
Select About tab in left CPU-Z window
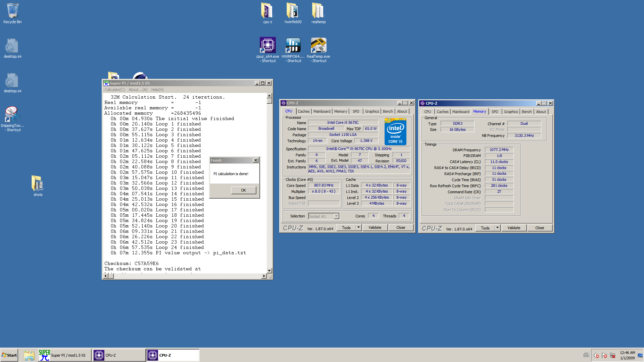pyautogui.click(x=402, y=111)
